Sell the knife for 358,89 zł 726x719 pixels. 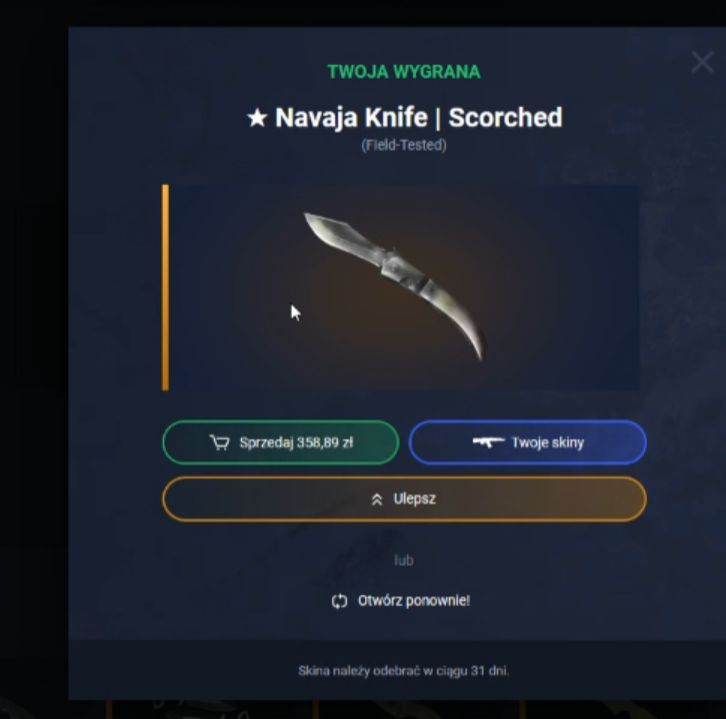pyautogui.click(x=281, y=442)
